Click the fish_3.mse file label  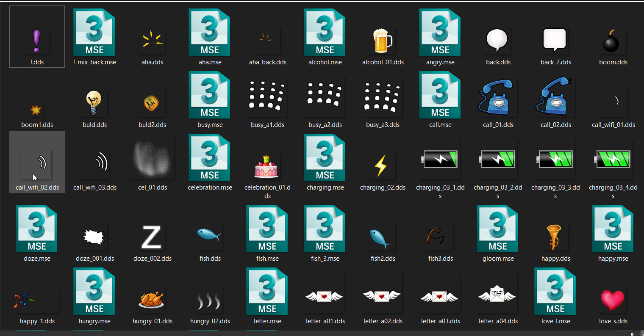pos(325,259)
